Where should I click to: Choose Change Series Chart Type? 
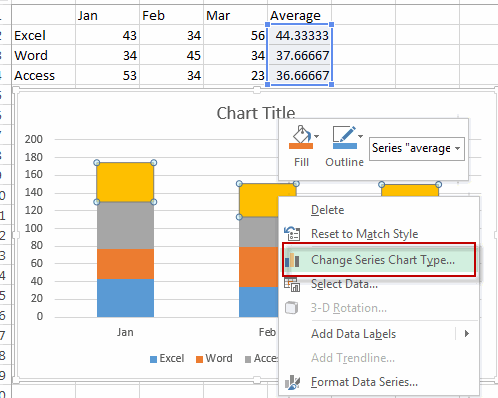[x=379, y=260]
